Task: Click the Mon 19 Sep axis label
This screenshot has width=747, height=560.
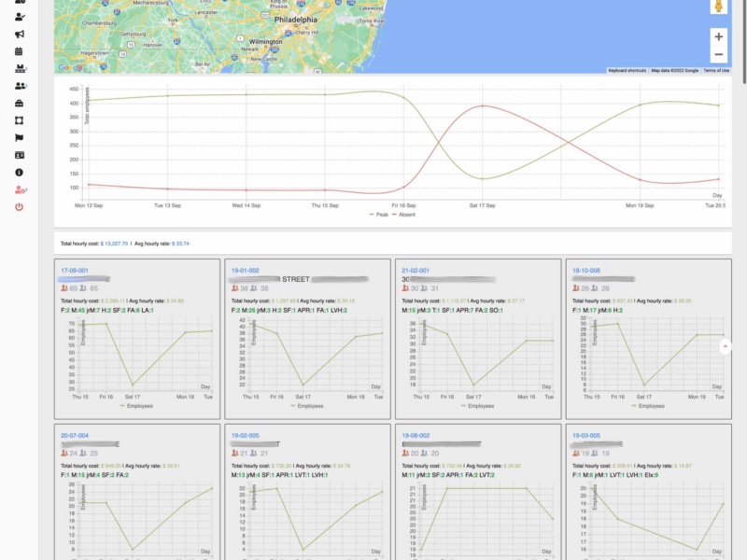Action: (640, 205)
